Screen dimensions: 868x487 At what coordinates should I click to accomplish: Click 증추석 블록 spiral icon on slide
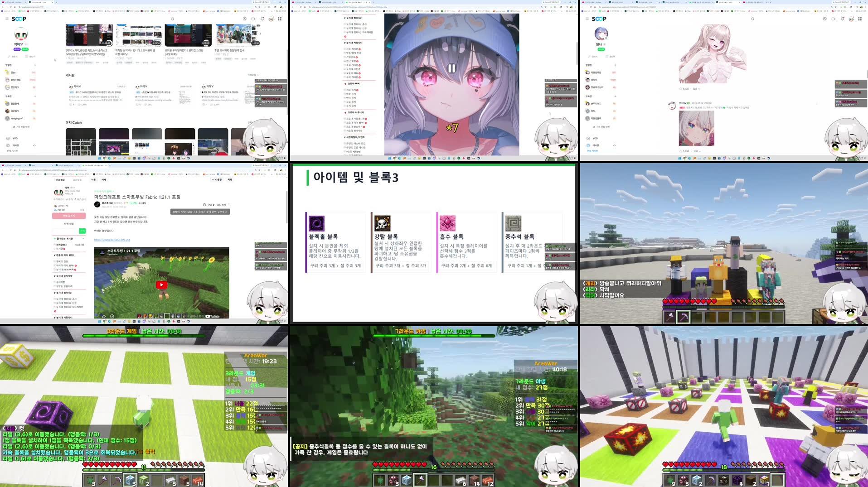(x=513, y=224)
